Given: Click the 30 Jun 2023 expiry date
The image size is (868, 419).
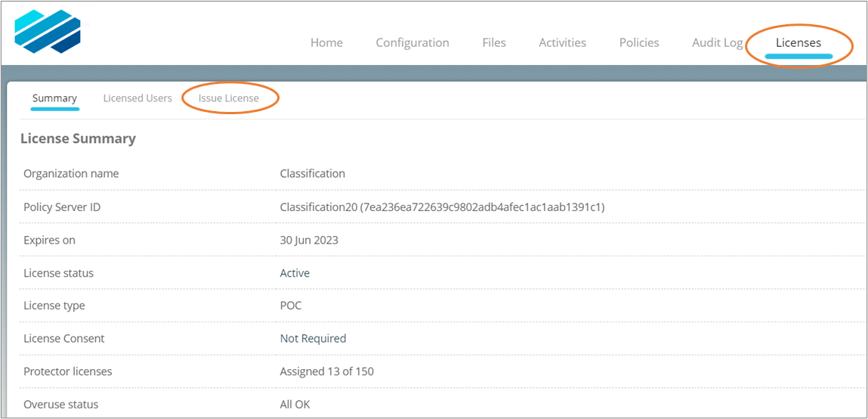Looking at the screenshot, I should 309,240.
